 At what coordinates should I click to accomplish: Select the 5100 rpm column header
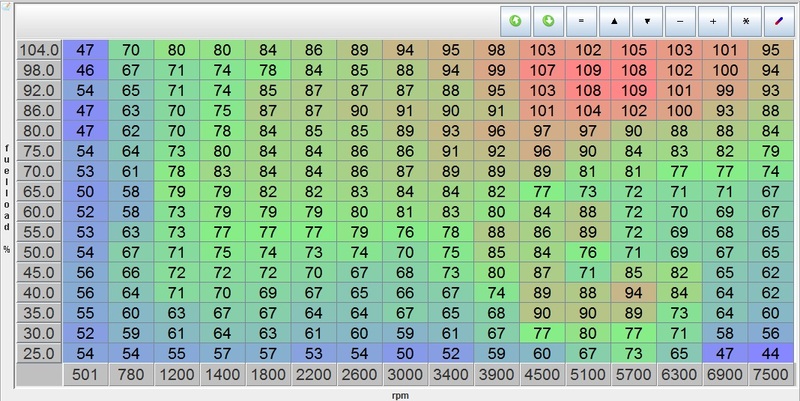(x=588, y=375)
